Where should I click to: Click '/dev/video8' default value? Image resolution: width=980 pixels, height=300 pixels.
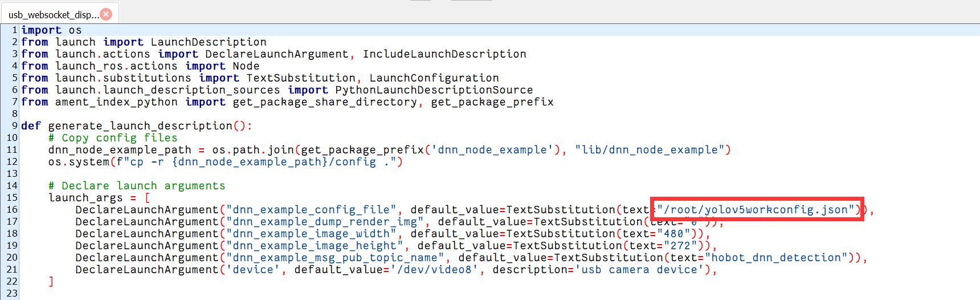point(434,270)
